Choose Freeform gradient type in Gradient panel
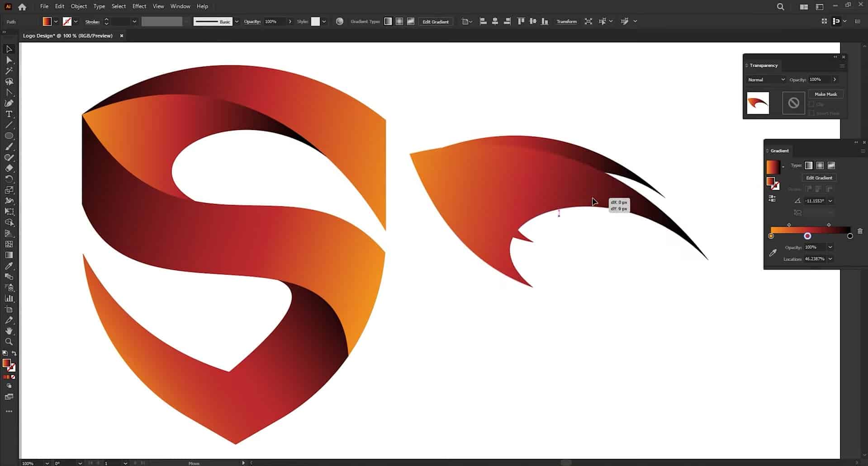 pos(831,165)
